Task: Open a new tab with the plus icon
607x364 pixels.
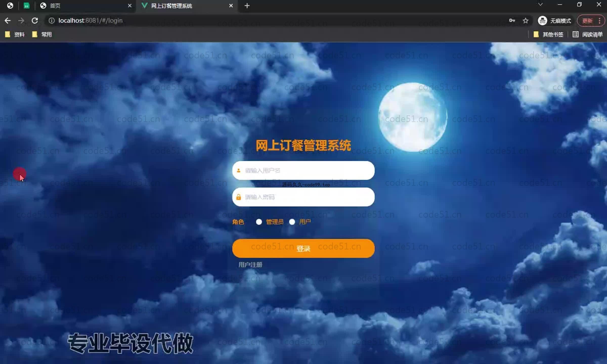Action: click(247, 6)
